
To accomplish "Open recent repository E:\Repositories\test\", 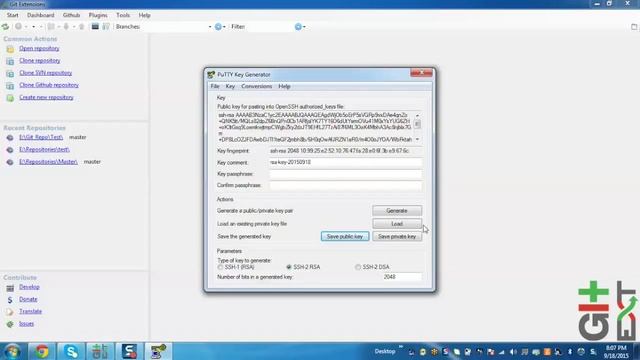I will 44,150.
